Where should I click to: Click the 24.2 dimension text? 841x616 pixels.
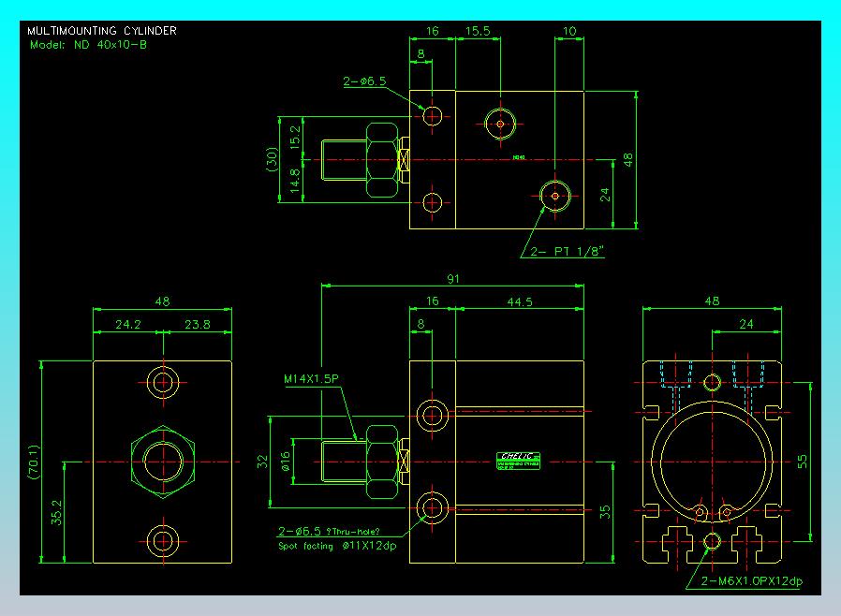[x=128, y=325]
